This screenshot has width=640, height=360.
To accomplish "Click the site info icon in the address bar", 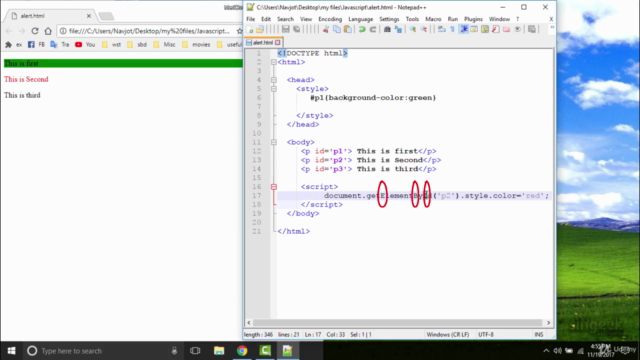I will coord(63,31).
